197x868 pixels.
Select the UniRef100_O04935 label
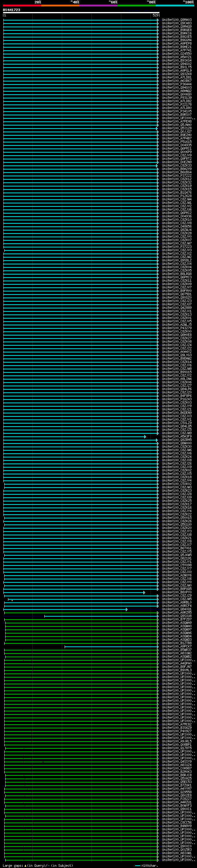point(177,145)
